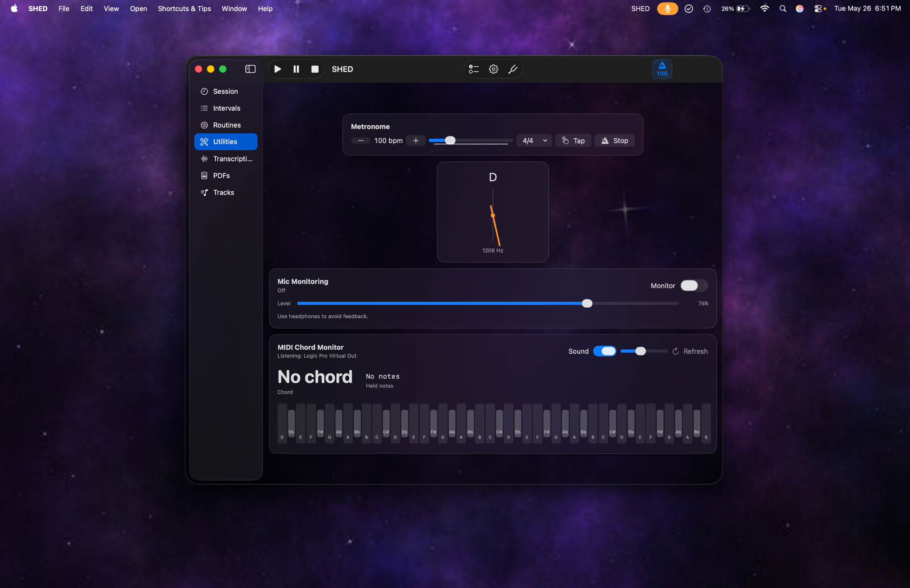910x588 pixels.
Task: Open settings gear in SHED toolbar
Action: click(x=493, y=69)
